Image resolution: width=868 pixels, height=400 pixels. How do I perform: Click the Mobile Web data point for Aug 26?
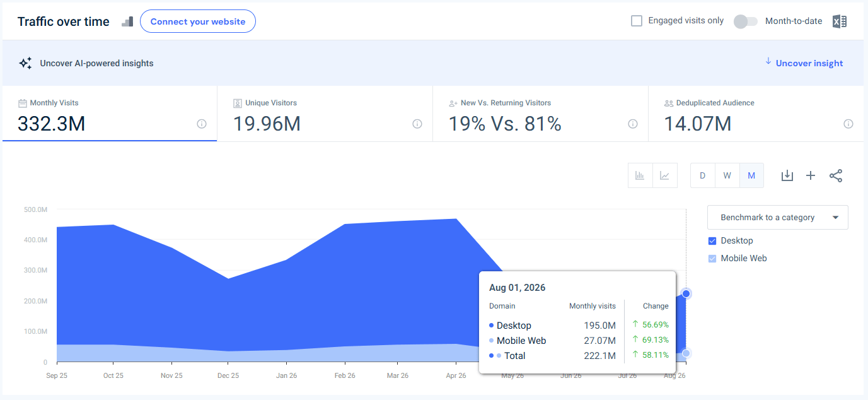(x=686, y=353)
